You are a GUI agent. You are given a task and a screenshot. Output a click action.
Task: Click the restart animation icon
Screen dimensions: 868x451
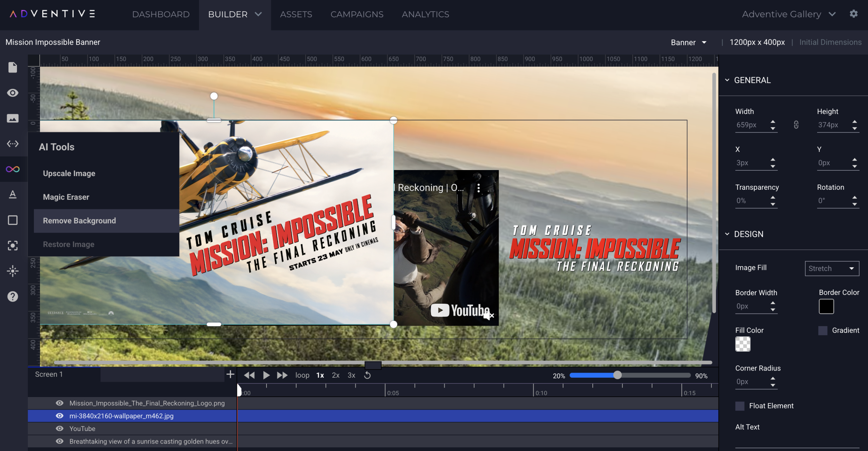click(368, 375)
